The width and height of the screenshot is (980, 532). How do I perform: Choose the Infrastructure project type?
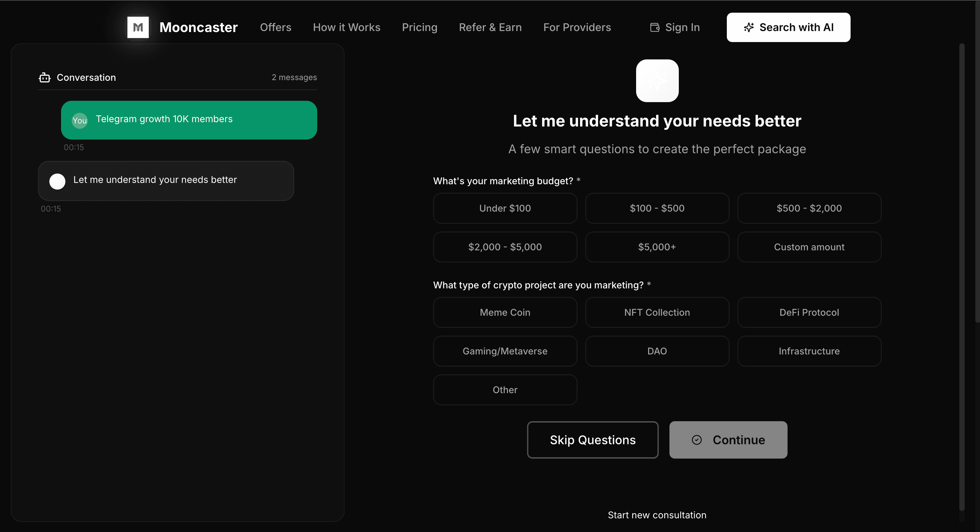click(x=809, y=351)
